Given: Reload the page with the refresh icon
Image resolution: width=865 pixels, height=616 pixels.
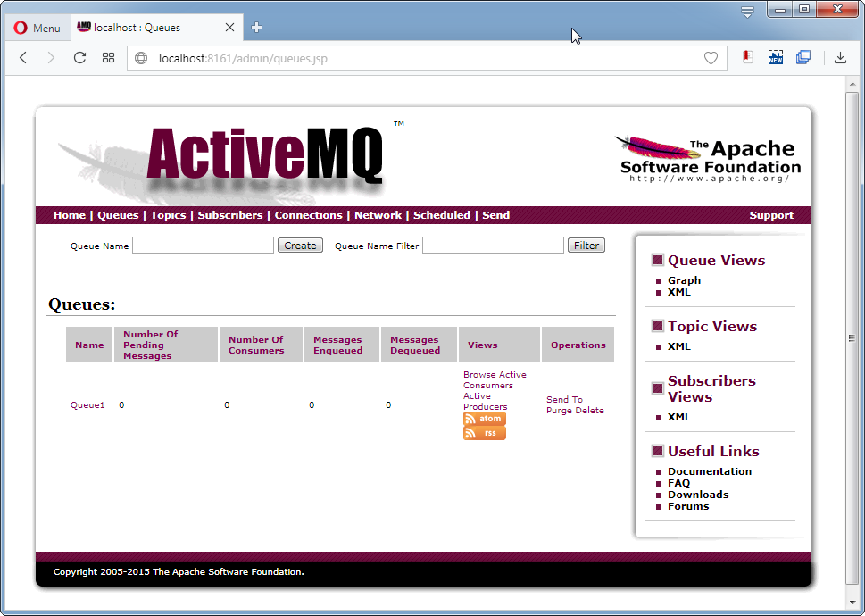Looking at the screenshot, I should tap(80, 58).
